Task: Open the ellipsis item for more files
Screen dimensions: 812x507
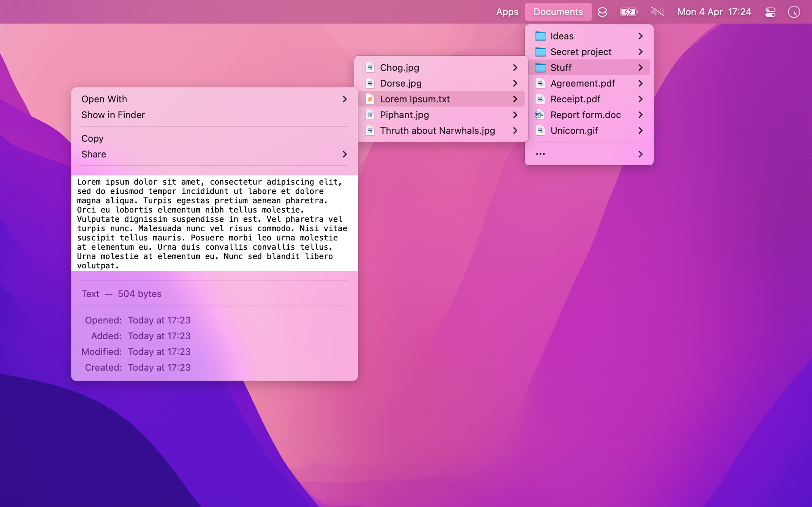Action: [x=540, y=154]
